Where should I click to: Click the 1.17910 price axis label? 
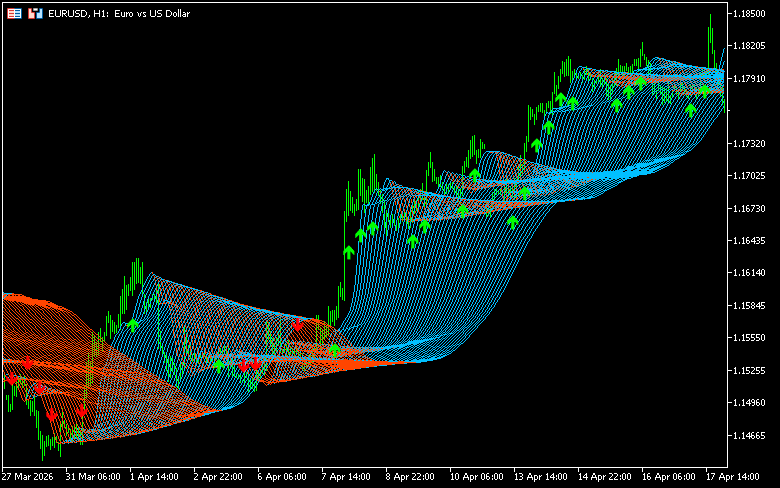pos(748,79)
